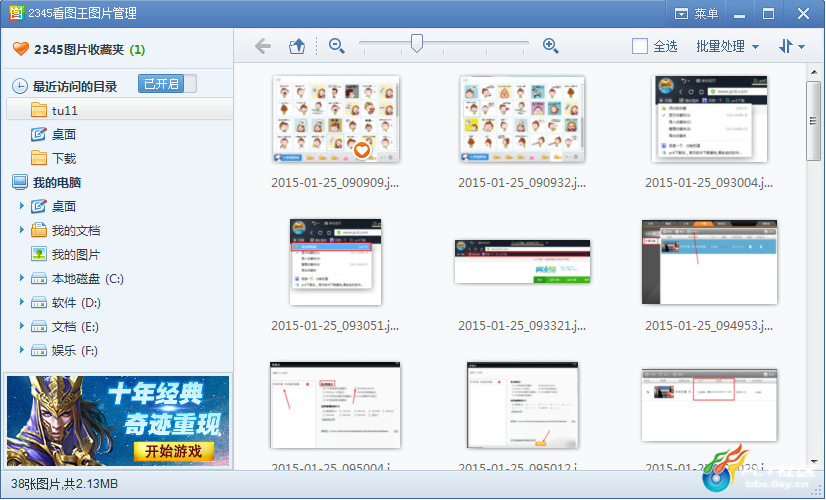Click the 娱乐 (F:) drive icon
This screenshot has height=500, width=826.
coord(38,350)
